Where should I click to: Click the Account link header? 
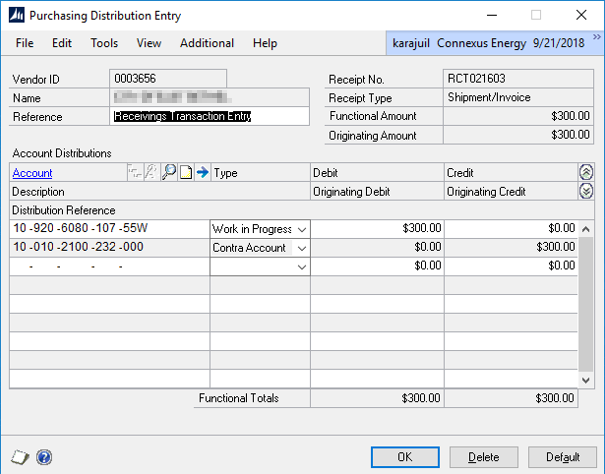coord(32,173)
